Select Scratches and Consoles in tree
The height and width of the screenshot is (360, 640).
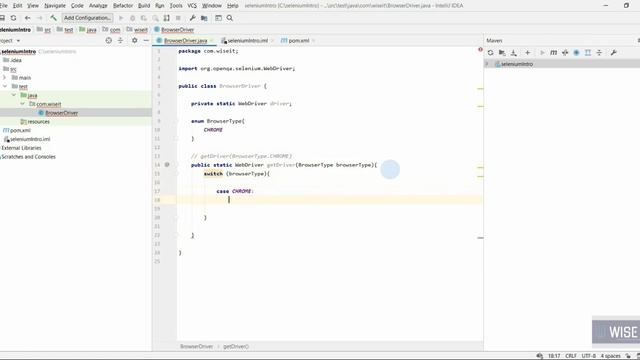[x=28, y=157]
